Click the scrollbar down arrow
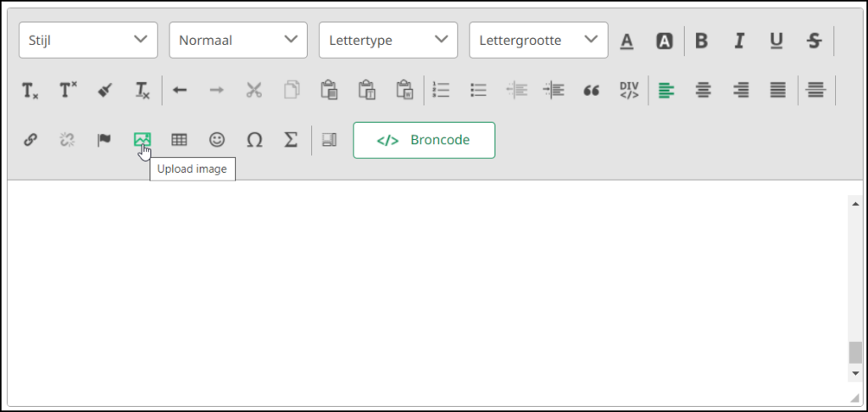Image resolution: width=868 pixels, height=412 pixels. point(855,374)
